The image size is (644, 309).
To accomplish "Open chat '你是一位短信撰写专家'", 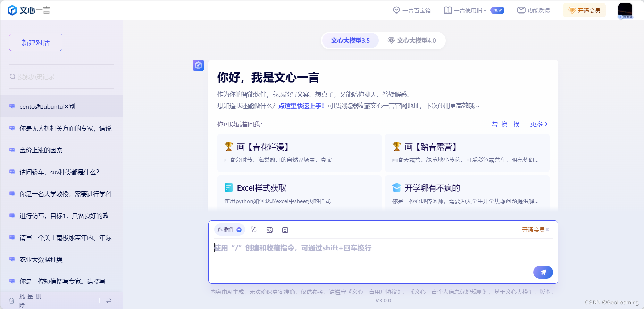I will coord(61,281).
